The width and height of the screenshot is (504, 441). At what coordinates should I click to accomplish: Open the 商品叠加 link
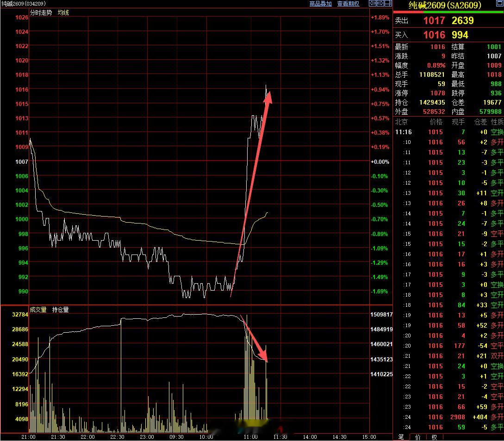(320, 4)
